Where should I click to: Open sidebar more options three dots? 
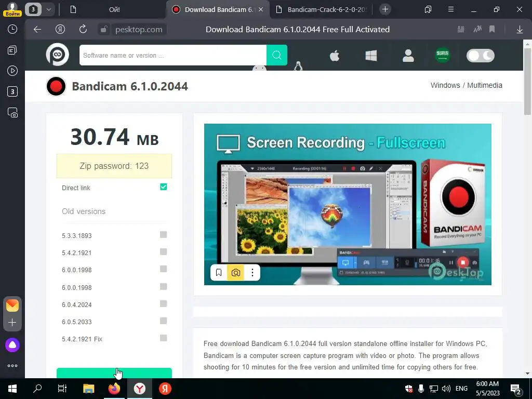coord(12,366)
